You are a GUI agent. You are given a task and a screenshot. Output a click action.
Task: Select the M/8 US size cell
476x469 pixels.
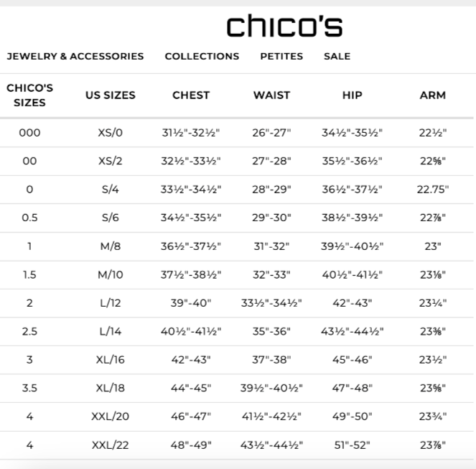point(111,246)
